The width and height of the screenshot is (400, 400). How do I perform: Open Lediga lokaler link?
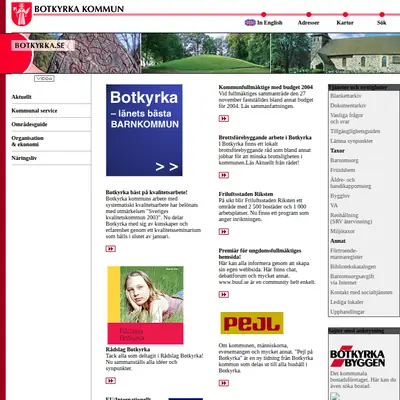click(x=347, y=302)
